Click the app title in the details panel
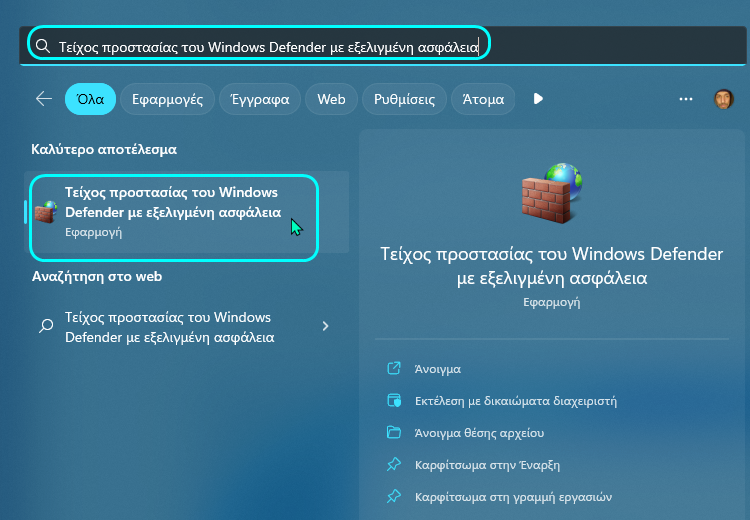Image resolution: width=750 pixels, height=520 pixels. (551, 266)
